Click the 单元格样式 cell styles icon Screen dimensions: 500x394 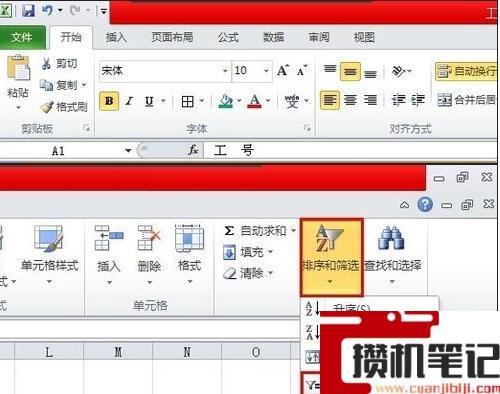pyautogui.click(x=48, y=238)
